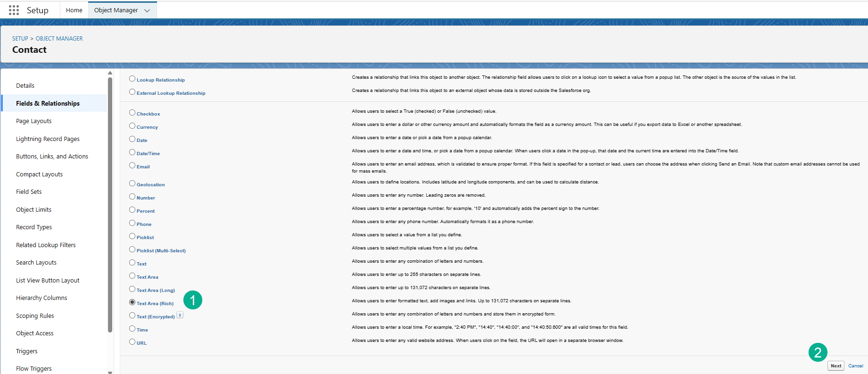This screenshot has height=374, width=868.
Task: Select the Date/Time radio button
Action: click(x=132, y=152)
